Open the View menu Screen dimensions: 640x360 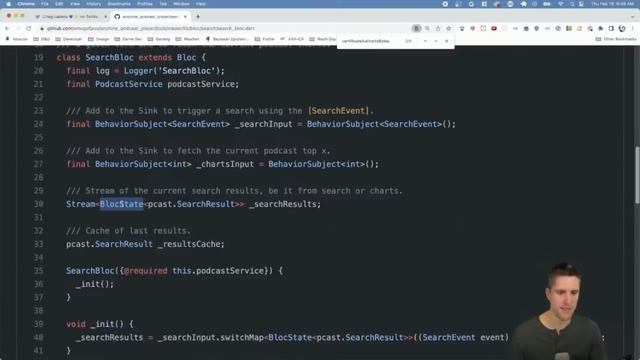coord(75,4)
